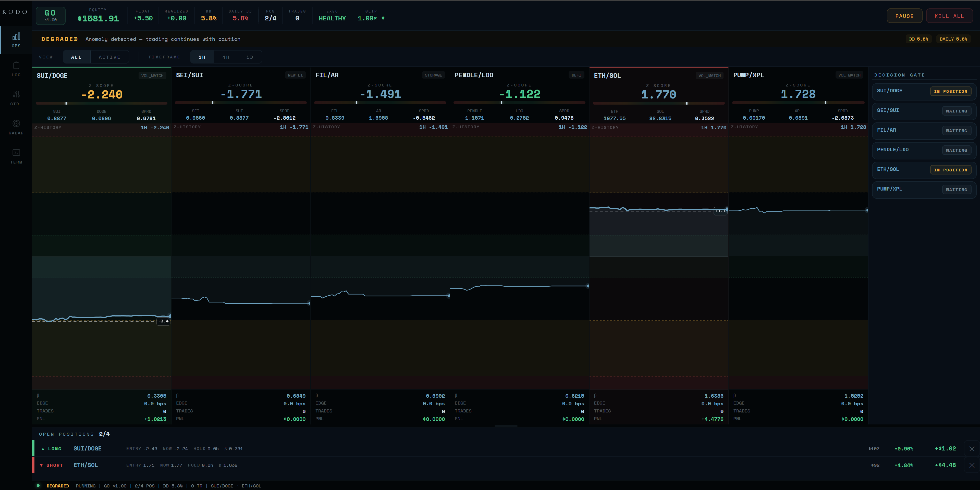Select the ALL view filter

coord(77,57)
